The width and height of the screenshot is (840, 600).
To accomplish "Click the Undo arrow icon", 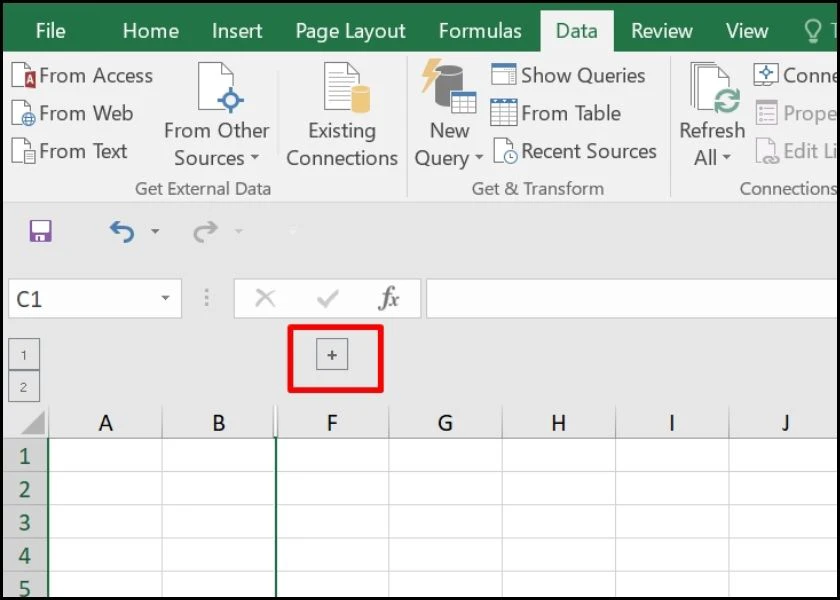I will 121,232.
